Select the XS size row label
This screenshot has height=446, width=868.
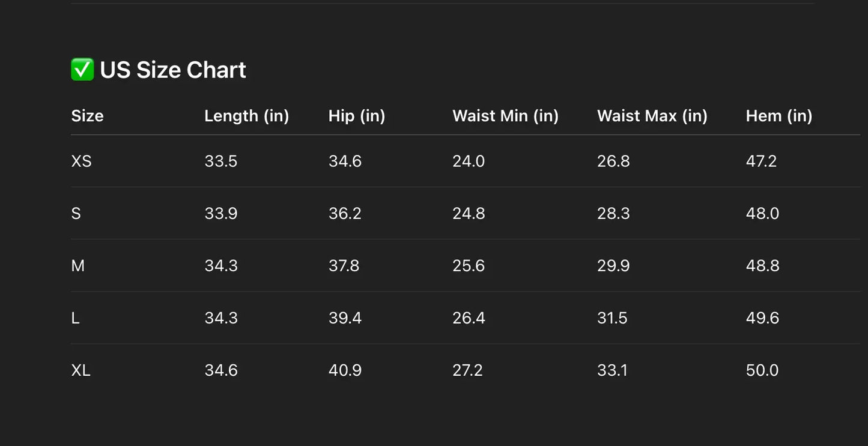click(x=81, y=161)
